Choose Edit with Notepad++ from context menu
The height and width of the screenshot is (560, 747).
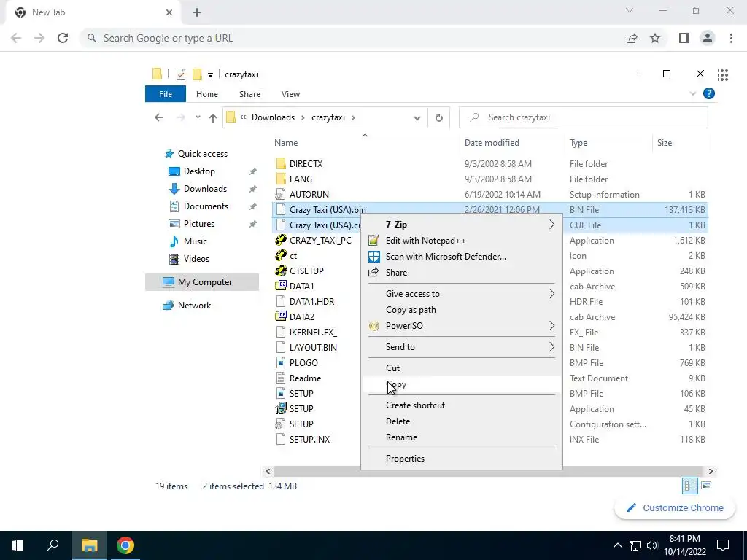pos(462,241)
